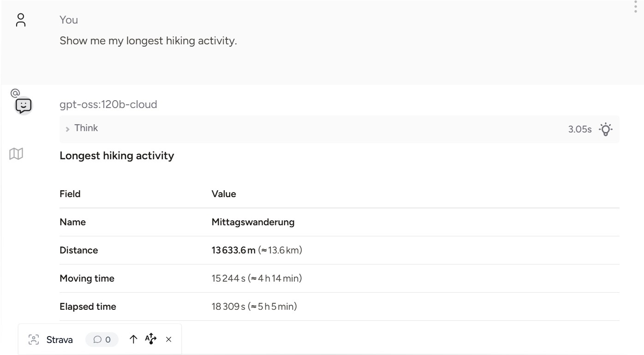The height and width of the screenshot is (355, 644).
Task: Click the 'You' sender label
Action: (x=69, y=20)
